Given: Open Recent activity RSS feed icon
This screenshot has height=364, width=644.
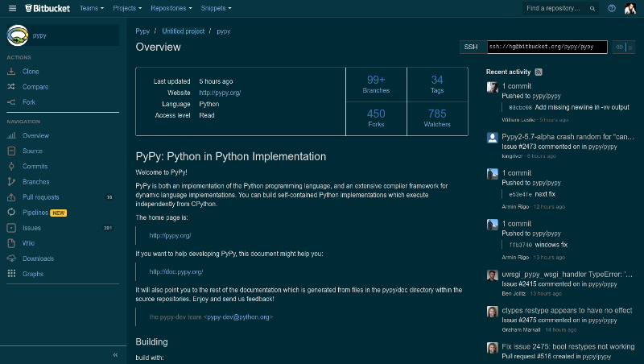Looking at the screenshot, I should point(539,72).
